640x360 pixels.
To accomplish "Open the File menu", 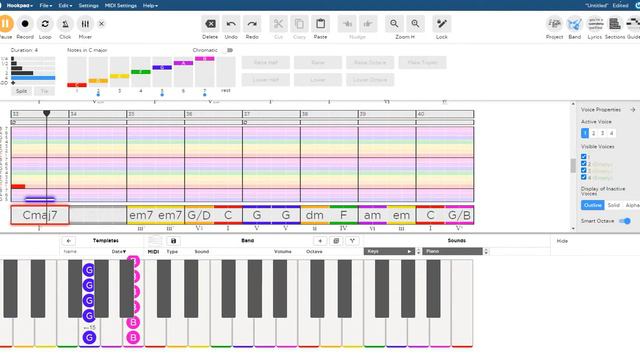I will pyautogui.click(x=46, y=6).
